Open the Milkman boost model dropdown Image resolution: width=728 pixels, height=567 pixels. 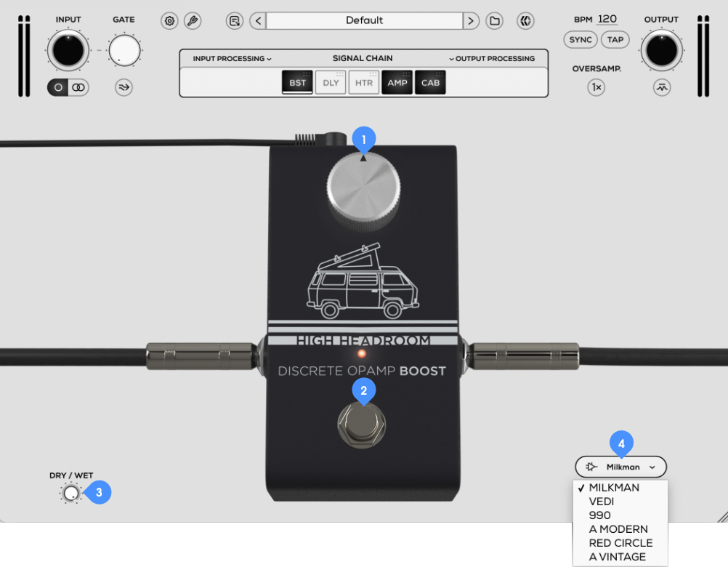tap(620, 467)
